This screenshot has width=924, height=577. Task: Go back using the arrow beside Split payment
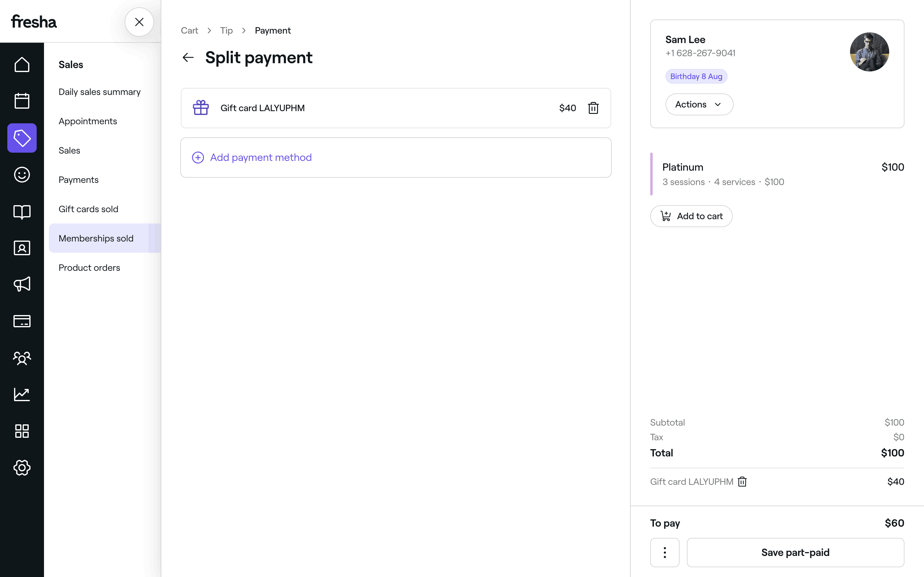[188, 58]
